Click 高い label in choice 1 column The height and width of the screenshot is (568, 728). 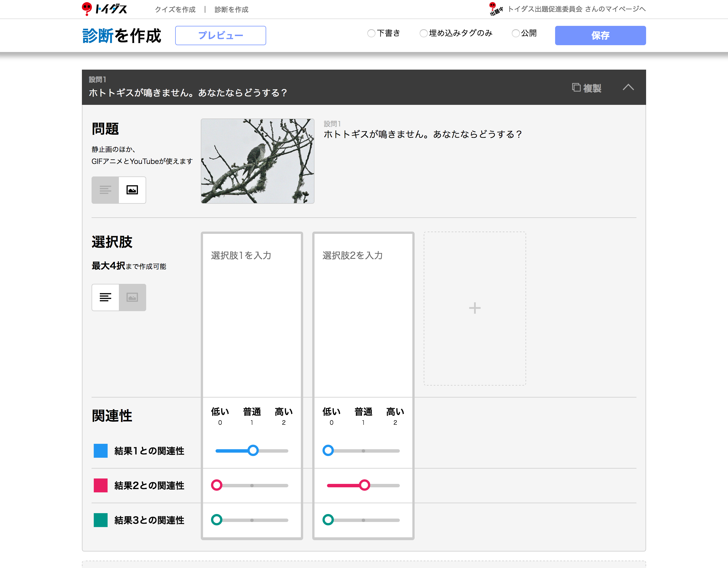pyautogui.click(x=284, y=412)
